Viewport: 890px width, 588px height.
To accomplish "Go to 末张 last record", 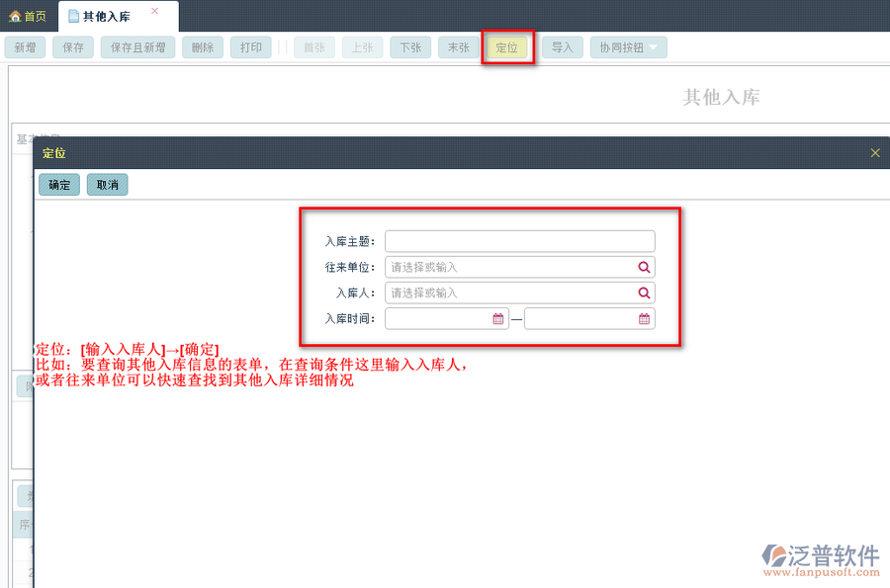I will [x=459, y=47].
